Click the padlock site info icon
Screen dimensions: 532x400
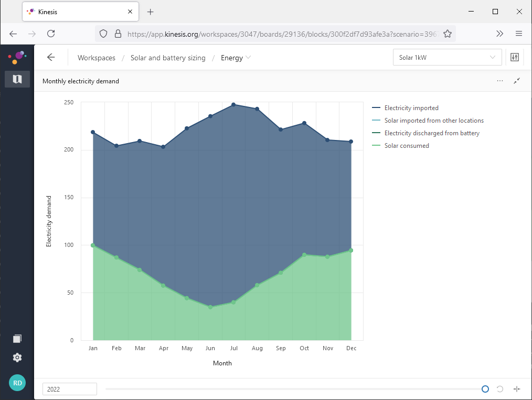[118, 34]
